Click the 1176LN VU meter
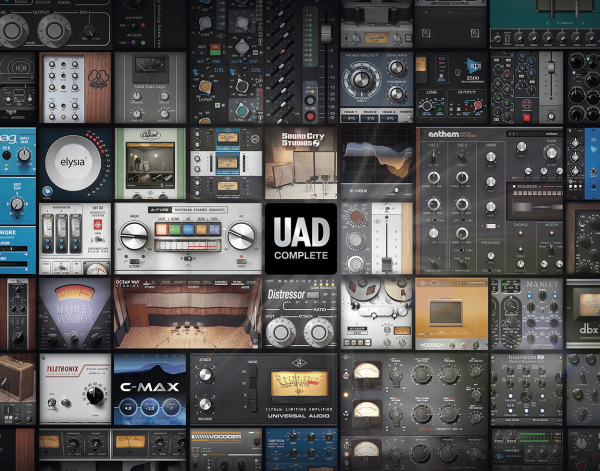The height and width of the screenshot is (471, 600). (299, 384)
